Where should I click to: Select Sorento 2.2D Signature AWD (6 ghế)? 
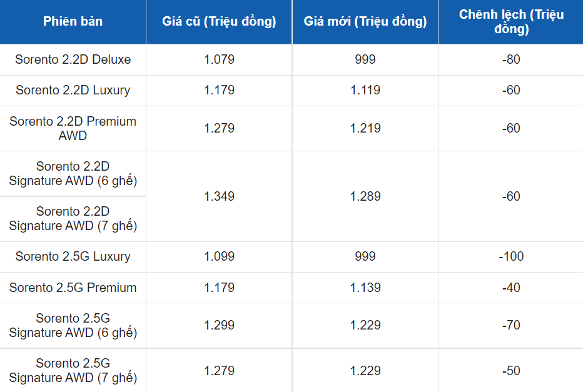[x=73, y=174]
